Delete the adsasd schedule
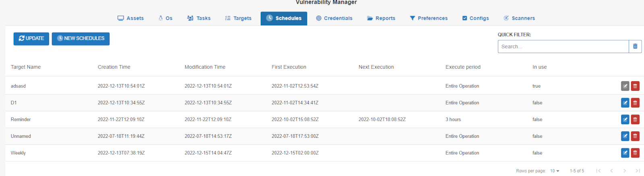This screenshot has width=644, height=176. (x=635, y=86)
